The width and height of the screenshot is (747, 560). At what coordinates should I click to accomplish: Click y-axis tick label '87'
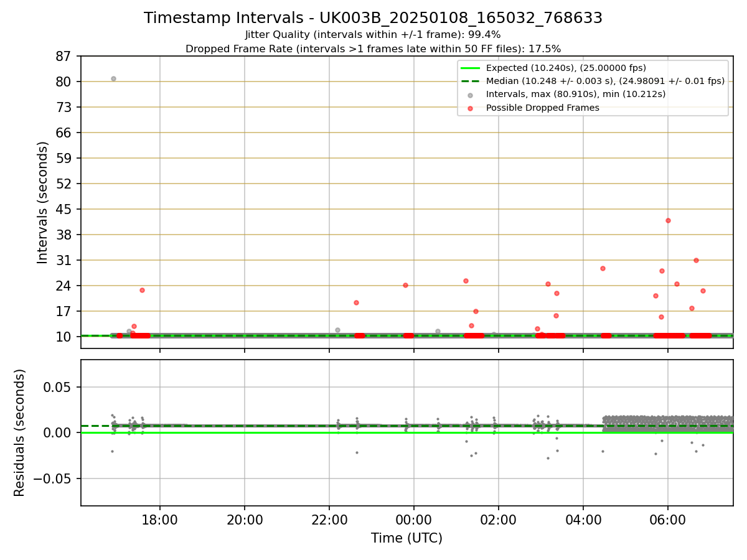(x=65, y=57)
